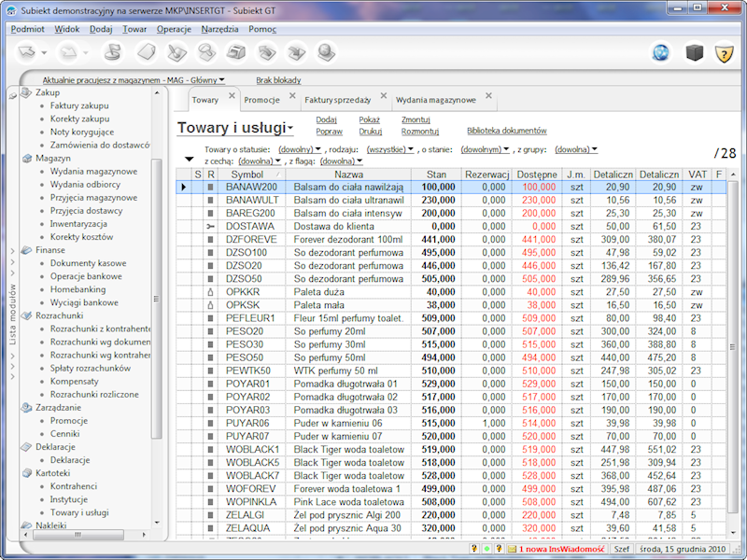
Task: Open Cenniki in module list
Action: pyautogui.click(x=64, y=434)
